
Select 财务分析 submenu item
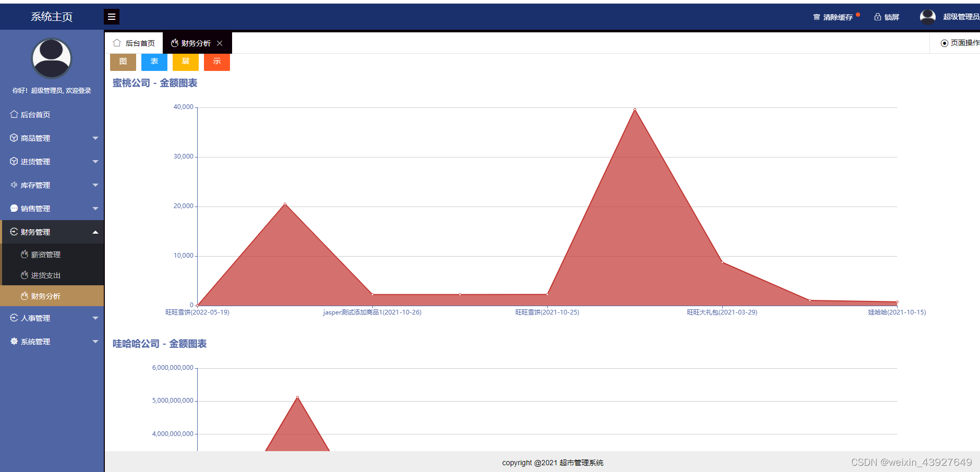coord(52,296)
